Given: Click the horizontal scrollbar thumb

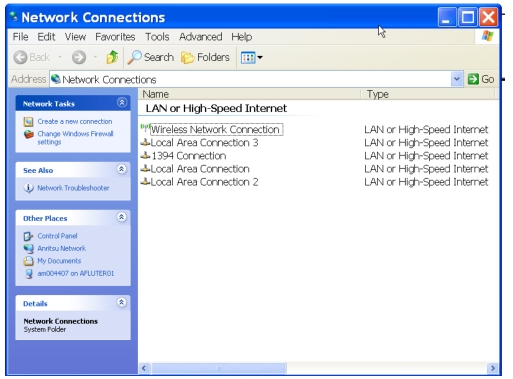Looking at the screenshot, I should [219, 368].
